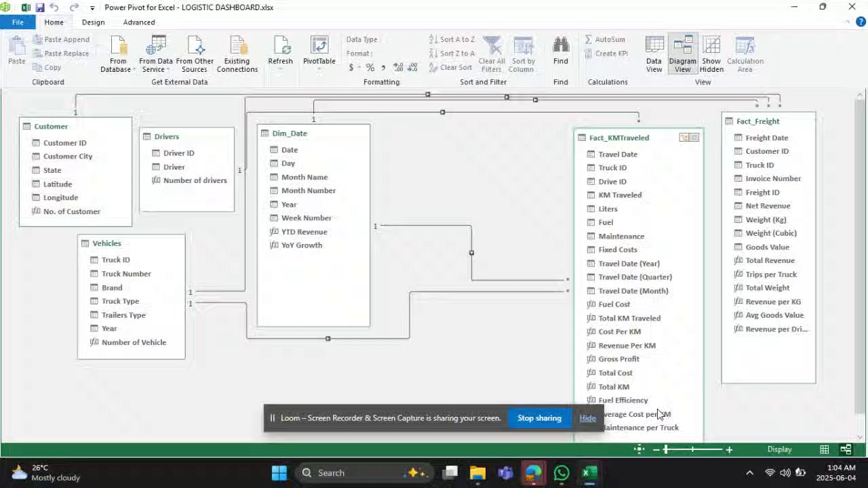Open WhatsApp from the taskbar
Screen dimensions: 868x488
[561, 473]
